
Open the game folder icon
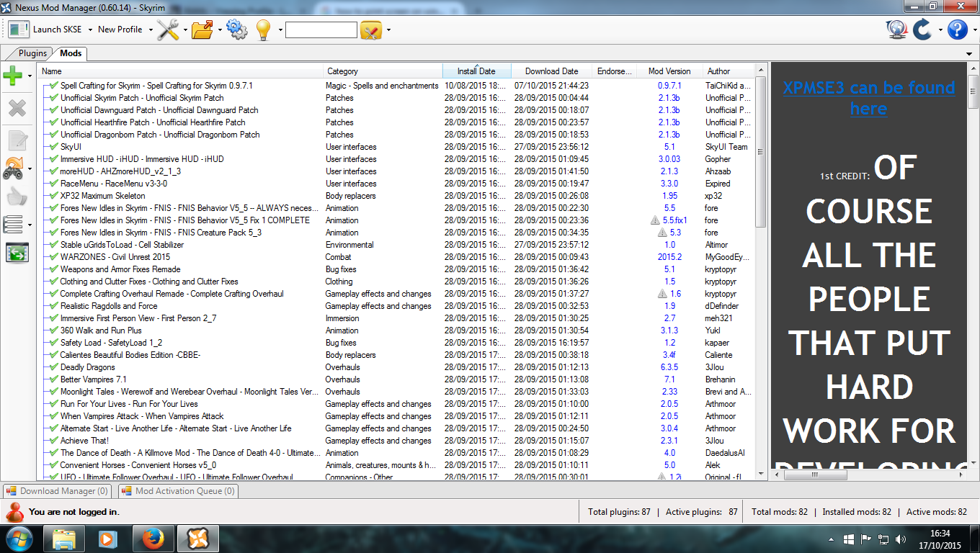coord(202,30)
